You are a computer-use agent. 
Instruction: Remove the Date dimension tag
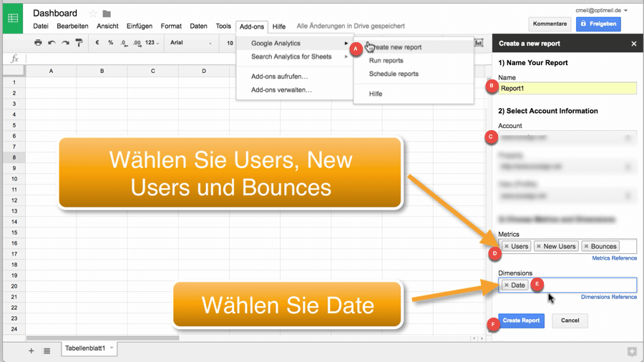click(x=507, y=285)
